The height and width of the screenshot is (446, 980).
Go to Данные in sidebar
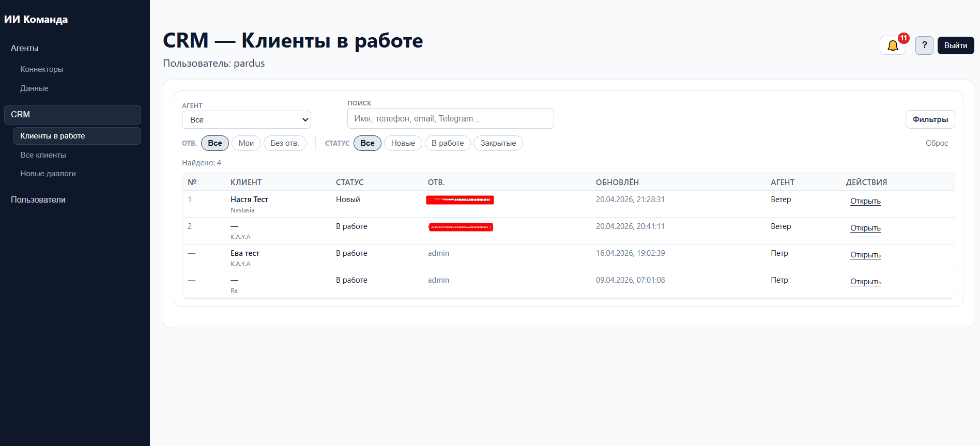[34, 88]
